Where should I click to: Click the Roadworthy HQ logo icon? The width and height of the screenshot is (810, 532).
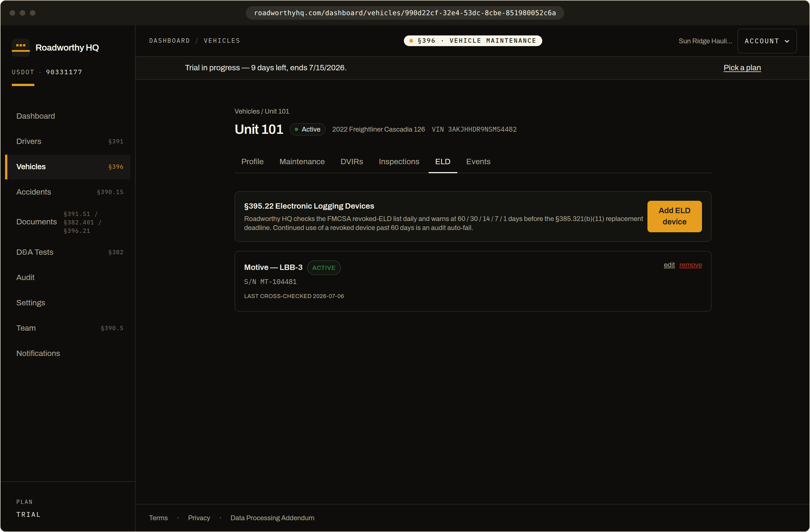(x=21, y=47)
